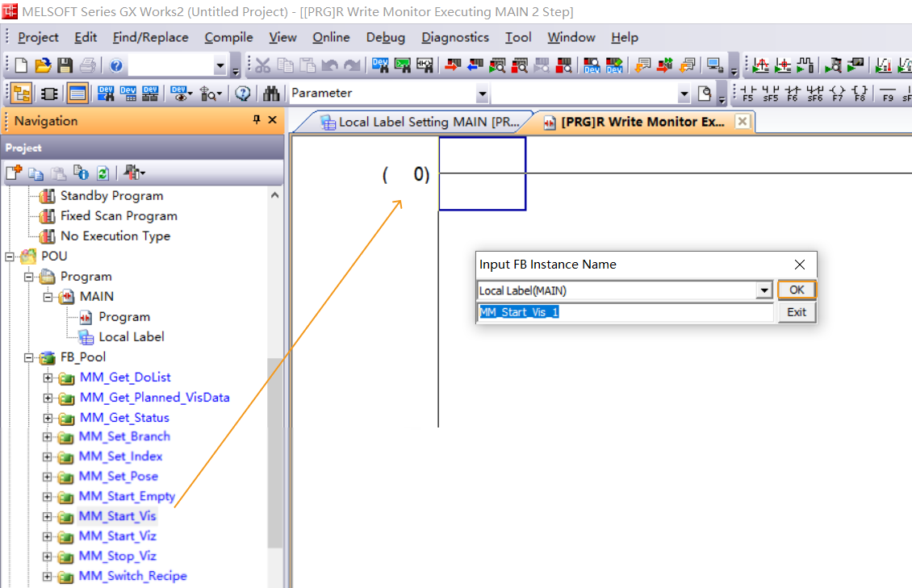912x588 pixels.
Task: Open the Compile menu
Action: pos(228,37)
